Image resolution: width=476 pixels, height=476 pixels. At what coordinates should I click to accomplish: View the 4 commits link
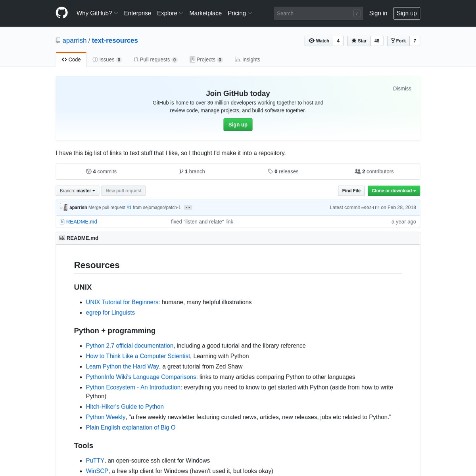(102, 171)
